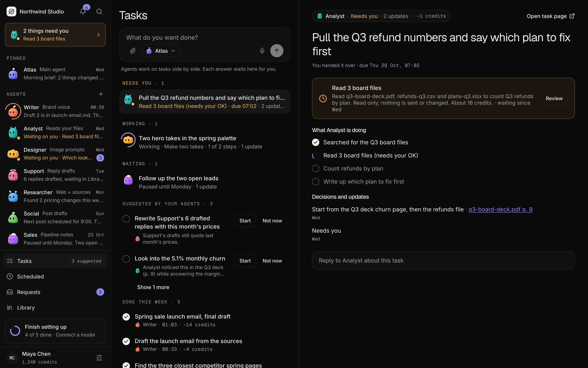
Task: Click the Researcher agent avatar
Action: 13,196
